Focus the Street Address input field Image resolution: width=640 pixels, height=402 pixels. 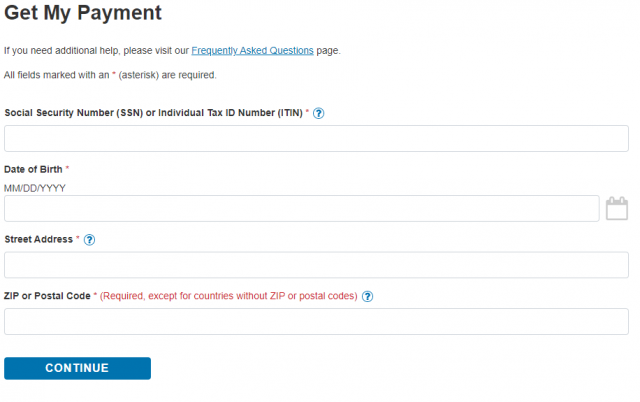point(316,265)
